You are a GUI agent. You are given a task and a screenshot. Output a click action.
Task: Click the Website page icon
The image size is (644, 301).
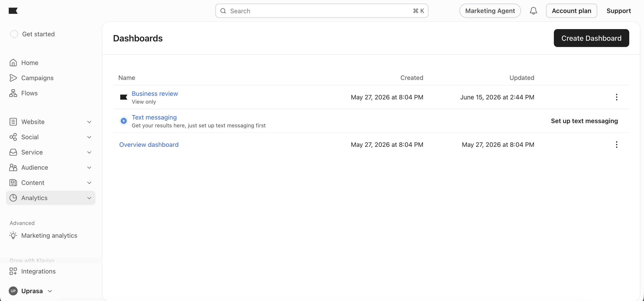point(13,122)
